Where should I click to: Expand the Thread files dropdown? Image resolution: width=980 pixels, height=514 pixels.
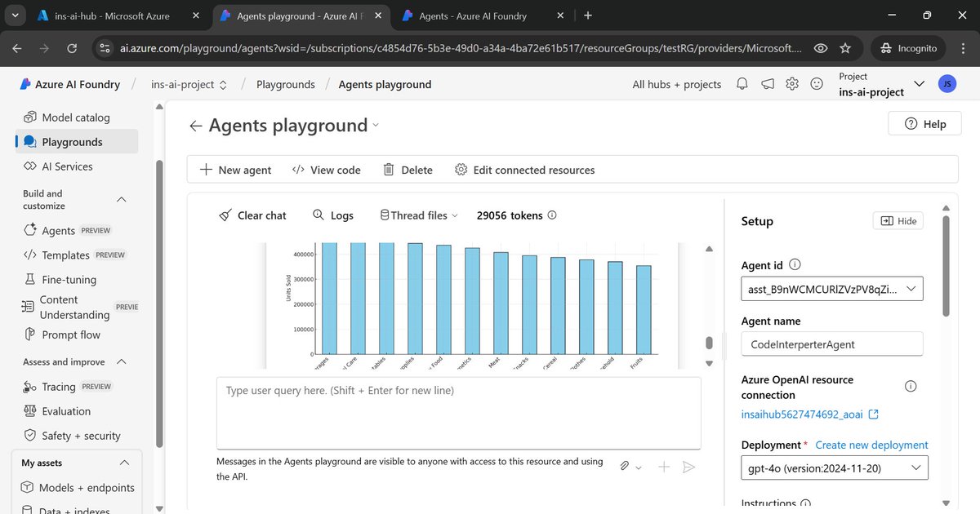(419, 215)
